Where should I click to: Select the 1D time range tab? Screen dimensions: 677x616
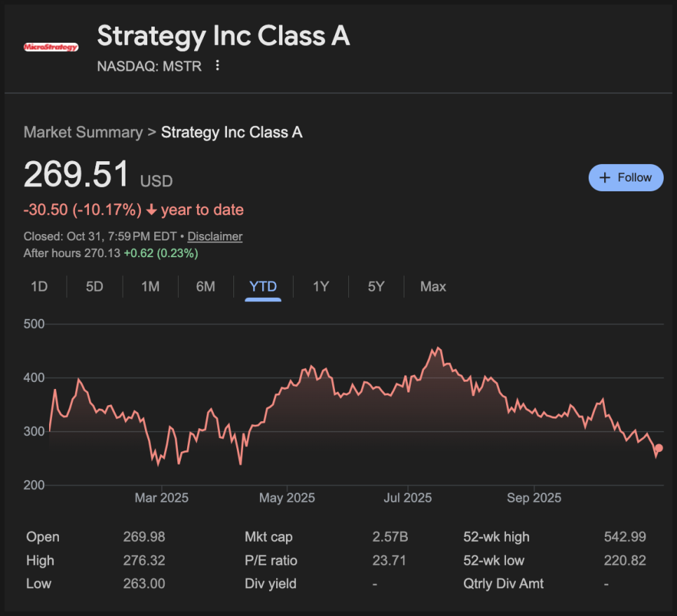point(39,287)
